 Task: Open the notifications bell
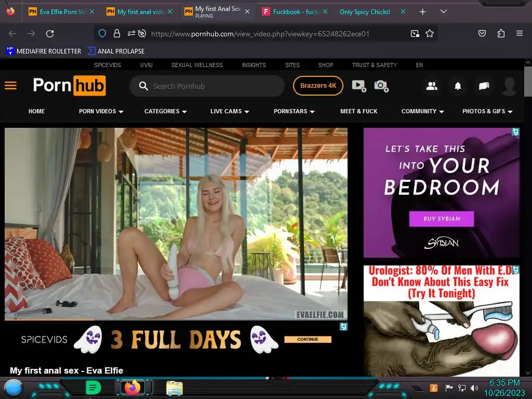tap(458, 86)
